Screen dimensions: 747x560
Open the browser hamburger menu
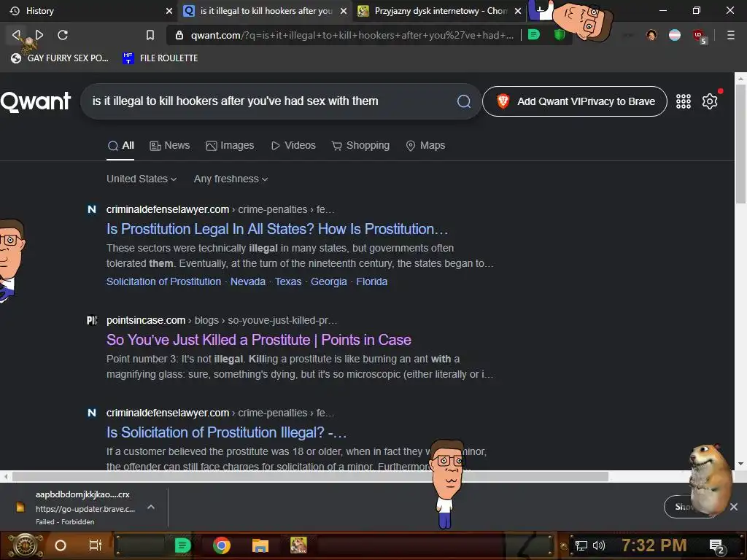(730, 35)
